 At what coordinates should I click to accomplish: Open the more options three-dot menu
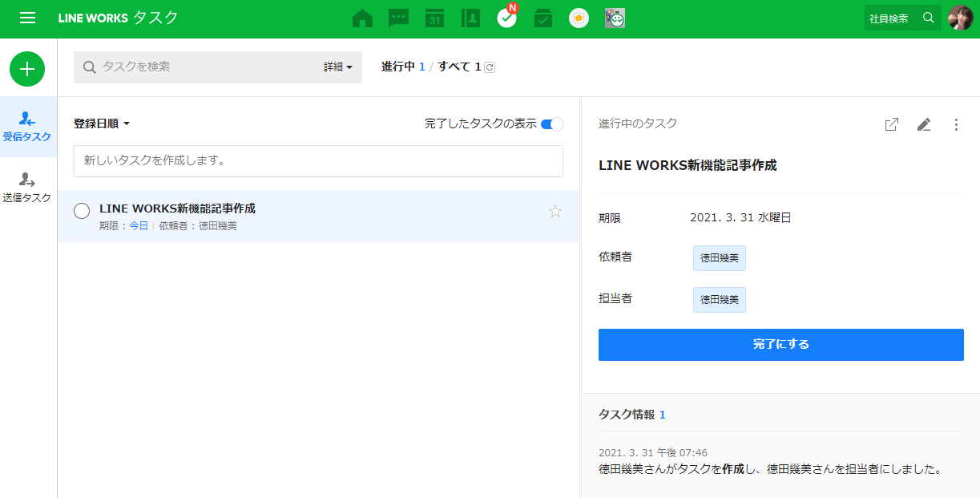point(955,124)
